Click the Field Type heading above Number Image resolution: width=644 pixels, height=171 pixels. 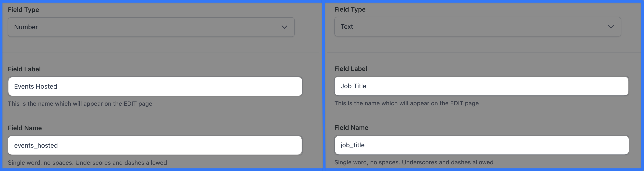24,10
